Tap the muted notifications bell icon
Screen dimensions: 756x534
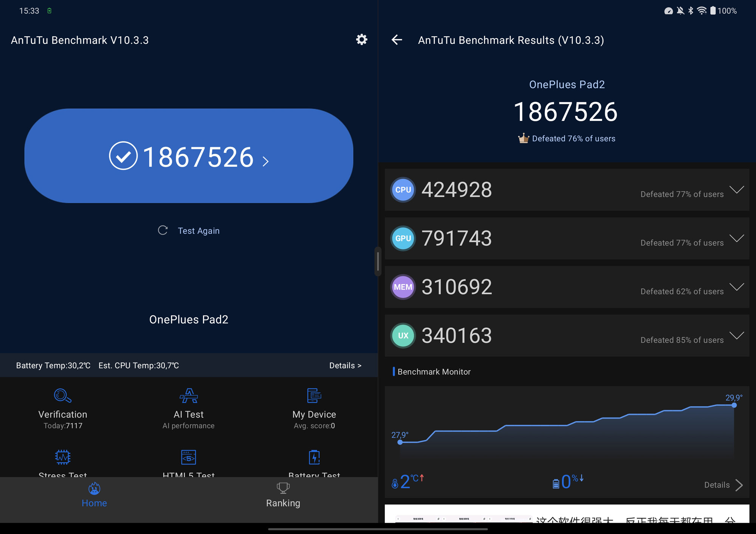point(680,11)
